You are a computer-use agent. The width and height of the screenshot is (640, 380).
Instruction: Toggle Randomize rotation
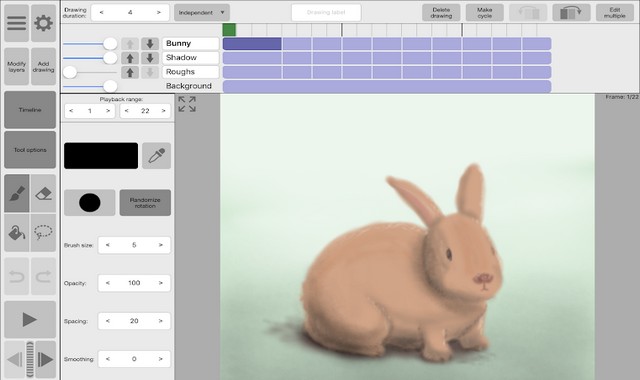(x=145, y=202)
